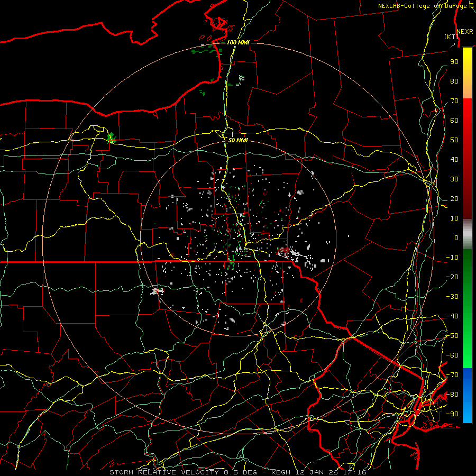
Task: Click the 50 value on velocity scale
Action: click(x=454, y=140)
